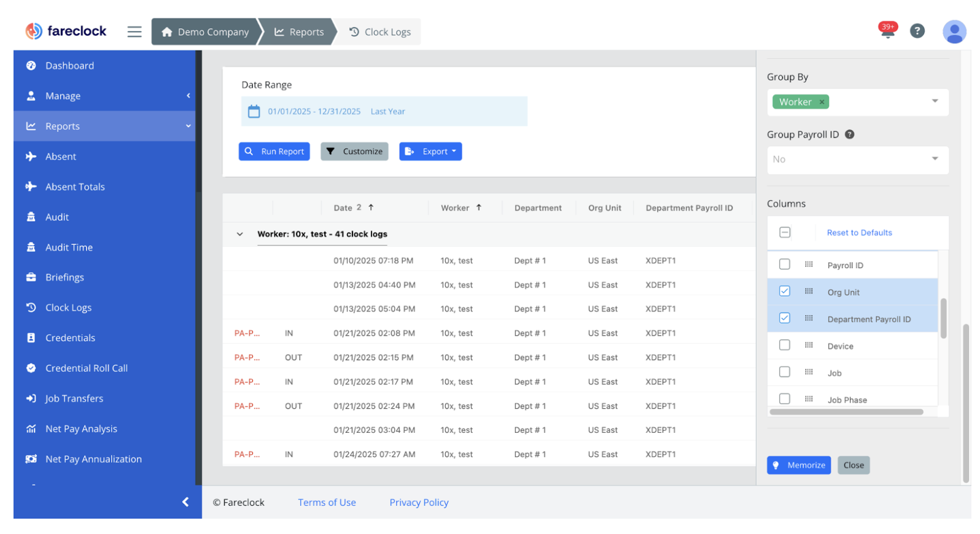Click the Group Payroll ID help icon
980x534 pixels.
(850, 134)
